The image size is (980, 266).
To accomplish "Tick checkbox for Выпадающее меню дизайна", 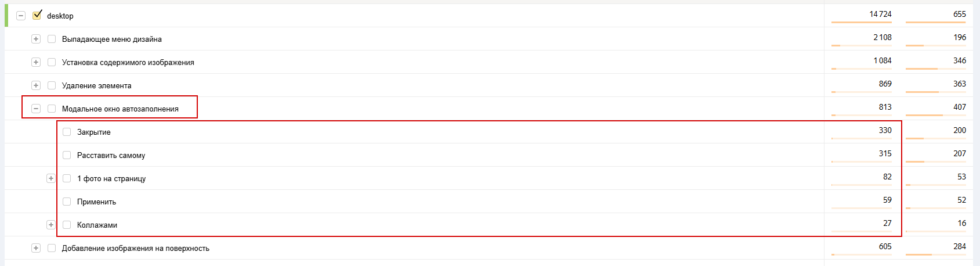I will [52, 39].
